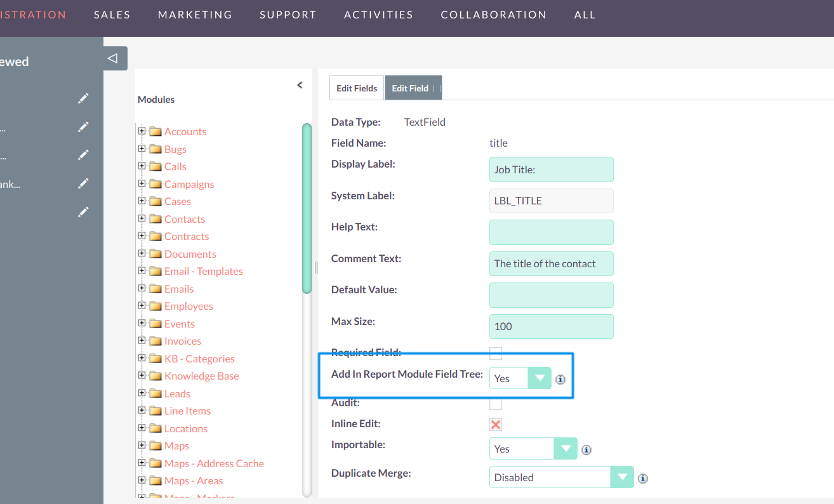Click the Maps folder icon
Viewport: 834px width, 504px height.
(x=156, y=446)
